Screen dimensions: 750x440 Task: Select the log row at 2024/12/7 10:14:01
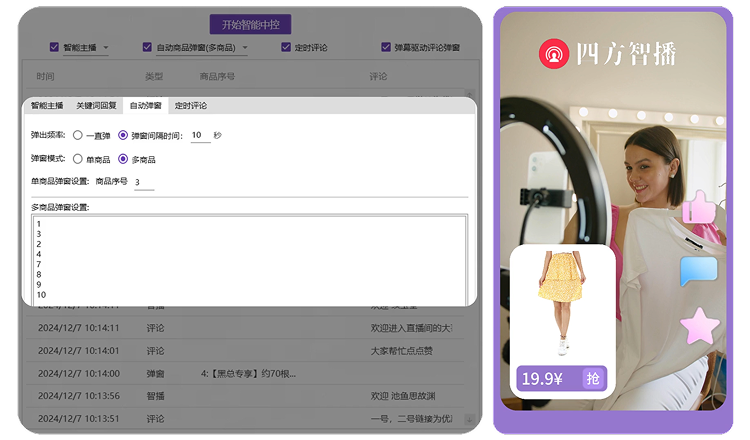245,351
